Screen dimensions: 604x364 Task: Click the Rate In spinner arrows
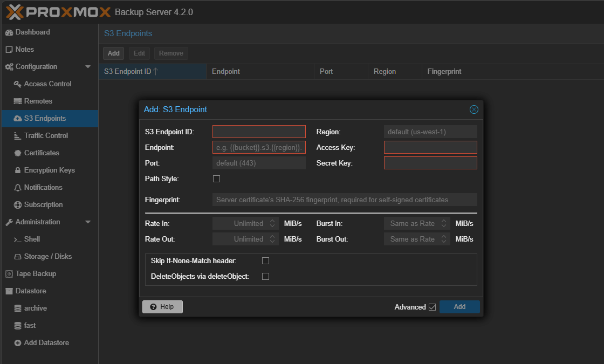point(272,223)
